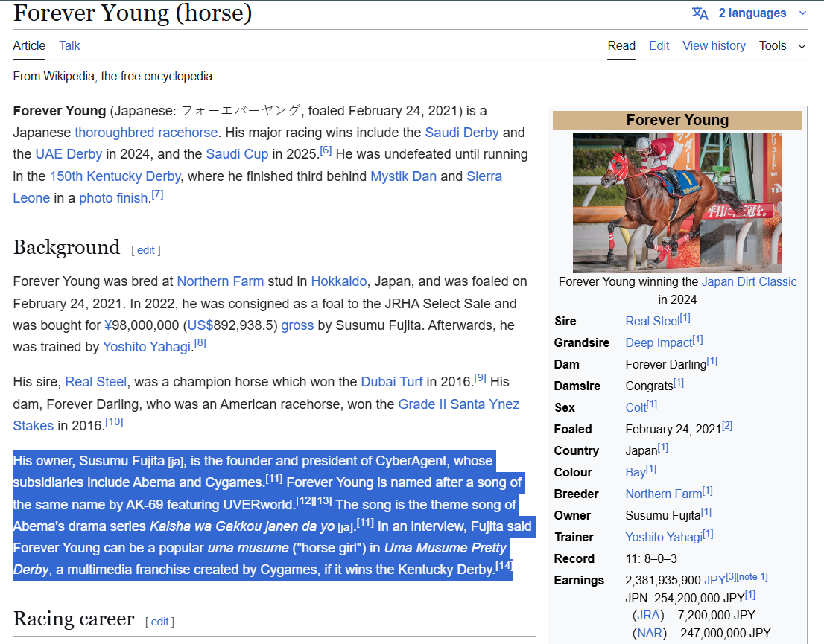Screen dimensions: 824x644
Task: Open the Grade II link
Action: [x=422, y=404]
